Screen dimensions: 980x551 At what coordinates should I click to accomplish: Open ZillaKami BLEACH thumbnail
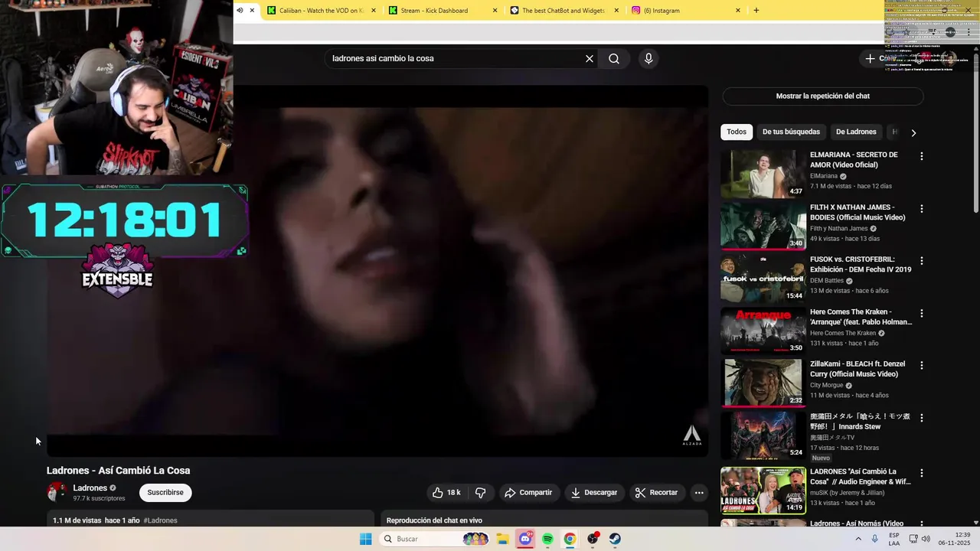point(763,383)
